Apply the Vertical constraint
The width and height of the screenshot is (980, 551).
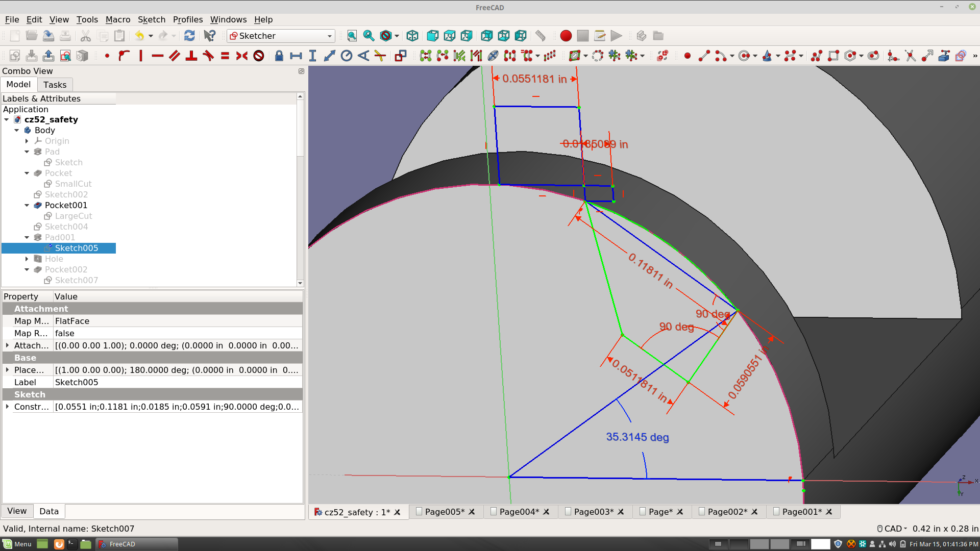click(x=141, y=56)
